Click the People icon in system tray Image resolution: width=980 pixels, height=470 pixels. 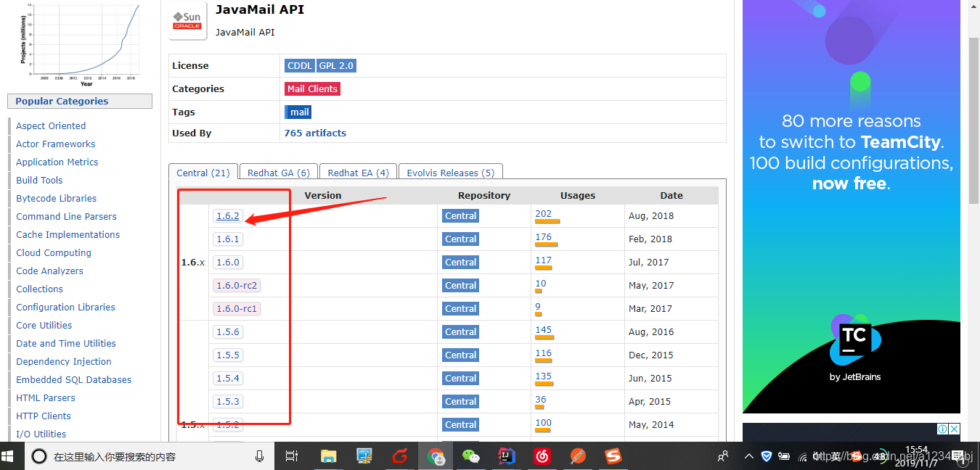coord(723,456)
